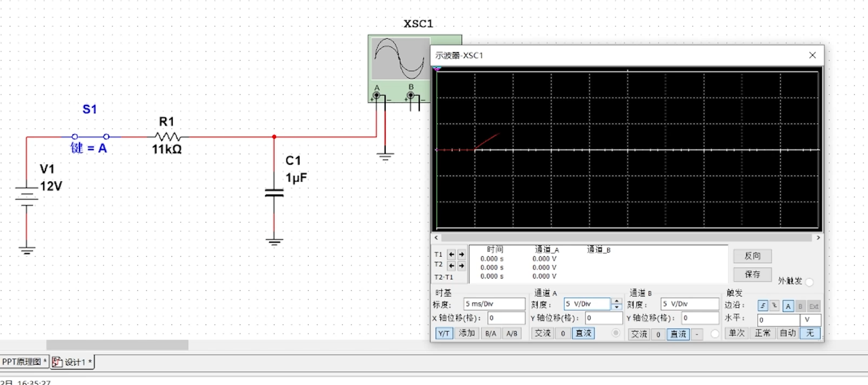Viewport: 868px width, 385px height.
Task: Select falling edge trigger icon
Action: [774, 306]
